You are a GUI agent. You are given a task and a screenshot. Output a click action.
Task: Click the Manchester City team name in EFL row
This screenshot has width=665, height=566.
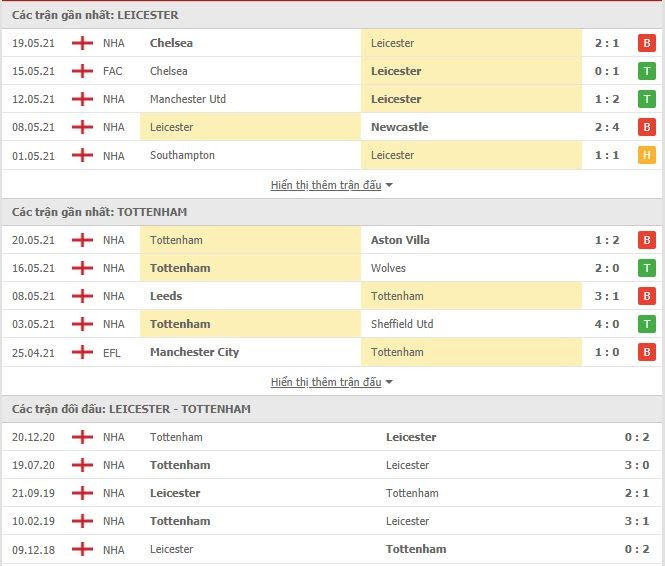(x=194, y=352)
